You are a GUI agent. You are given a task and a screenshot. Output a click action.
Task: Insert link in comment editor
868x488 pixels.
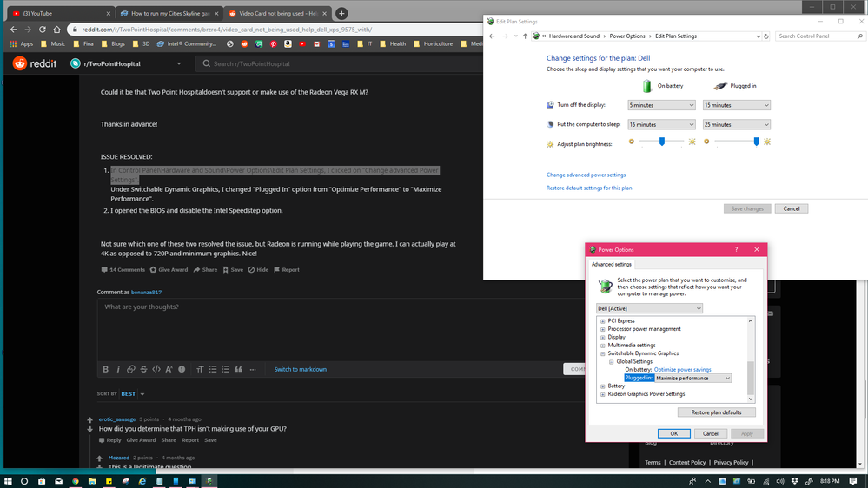(x=130, y=369)
